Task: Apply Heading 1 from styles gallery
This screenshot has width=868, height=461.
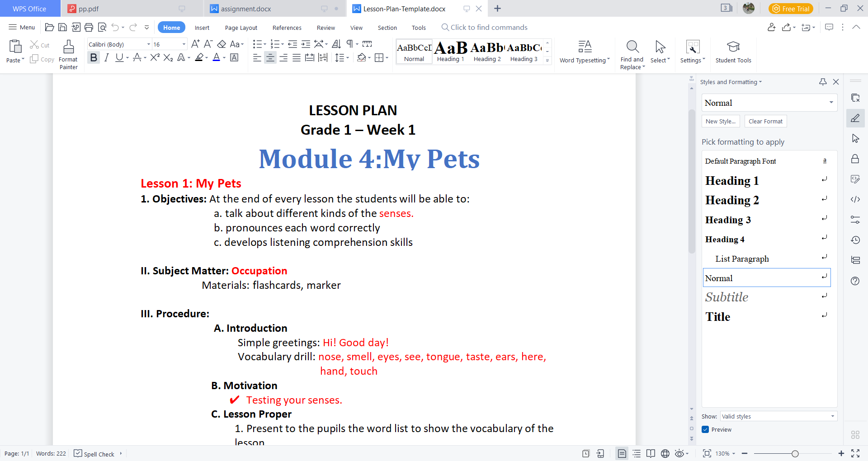Action: click(450, 51)
